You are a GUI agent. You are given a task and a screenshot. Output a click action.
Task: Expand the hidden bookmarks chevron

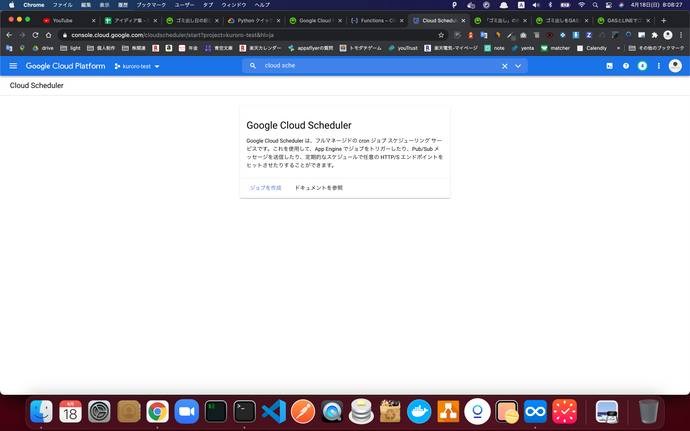pyautogui.click(x=618, y=48)
